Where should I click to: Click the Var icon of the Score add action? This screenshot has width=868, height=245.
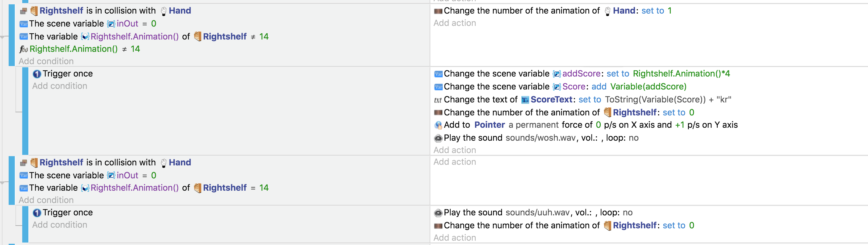point(438,87)
